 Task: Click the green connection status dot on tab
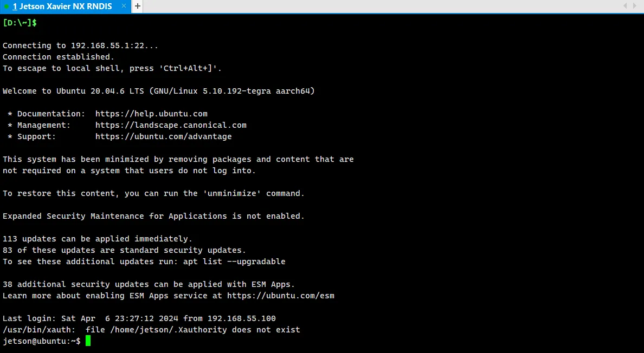(7, 6)
